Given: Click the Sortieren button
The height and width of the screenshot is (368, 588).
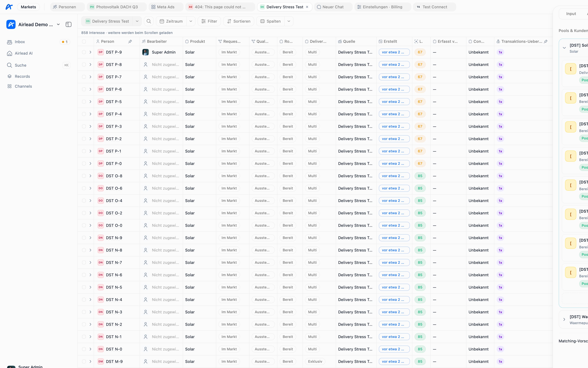Looking at the screenshot, I should 239,21.
